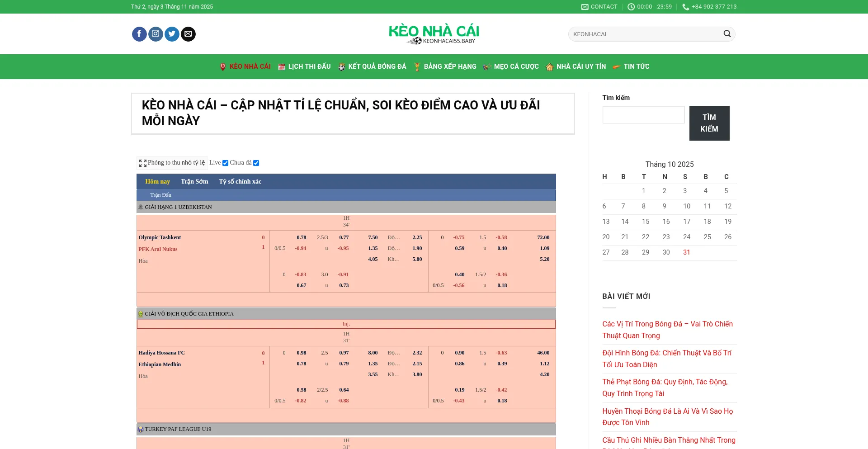
Task: Focus the KEONHACAI header search field
Action: [644, 34]
